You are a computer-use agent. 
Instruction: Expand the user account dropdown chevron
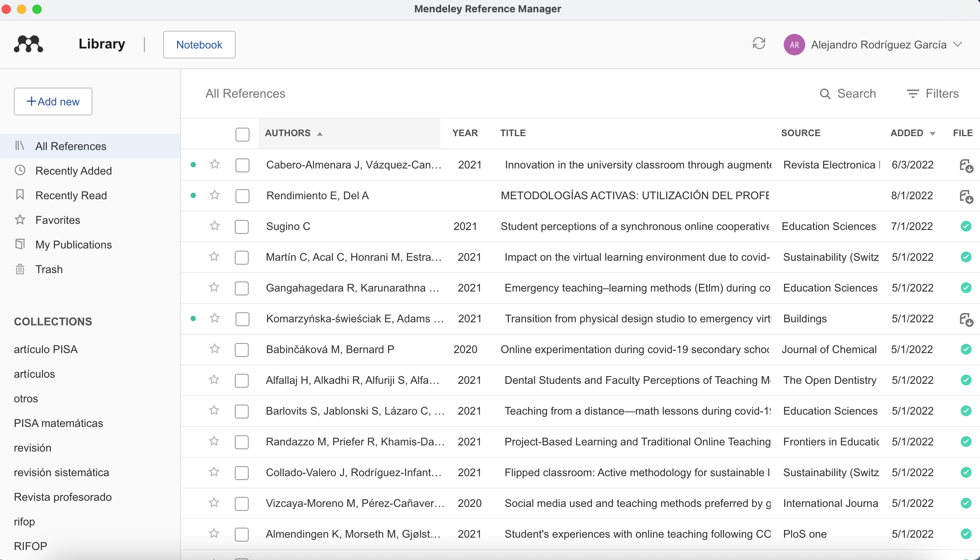pos(958,45)
